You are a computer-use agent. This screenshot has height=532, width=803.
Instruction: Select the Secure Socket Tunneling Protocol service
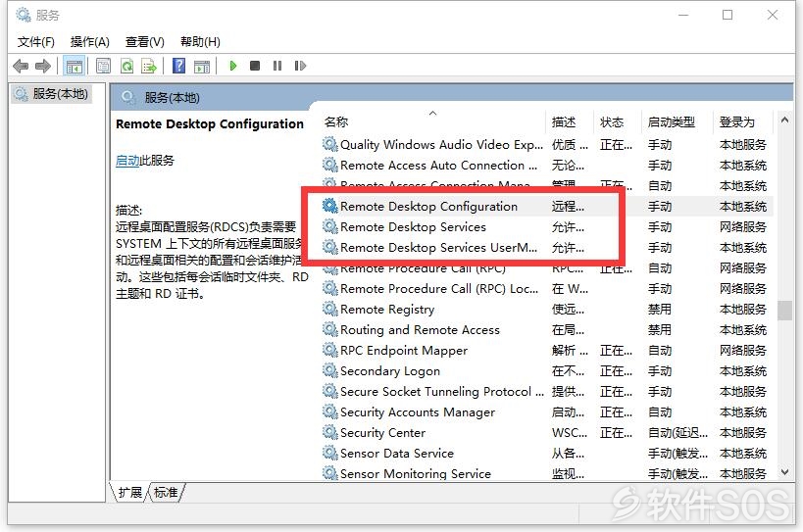442,391
